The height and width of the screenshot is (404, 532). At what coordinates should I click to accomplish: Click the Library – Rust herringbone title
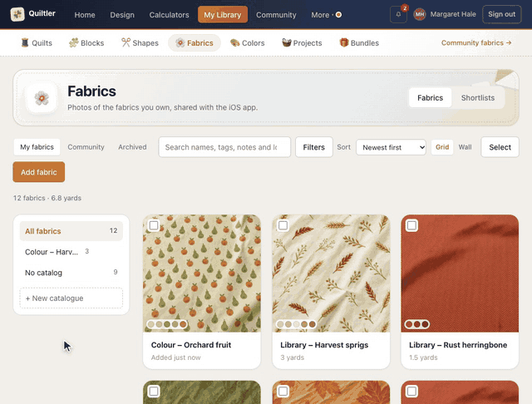click(458, 345)
